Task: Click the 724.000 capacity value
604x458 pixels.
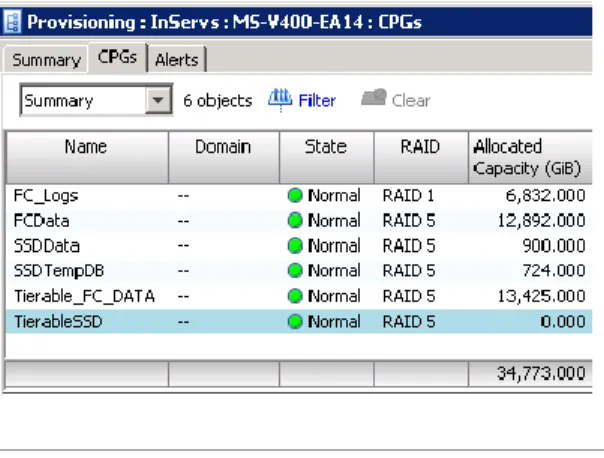Action: click(x=554, y=271)
